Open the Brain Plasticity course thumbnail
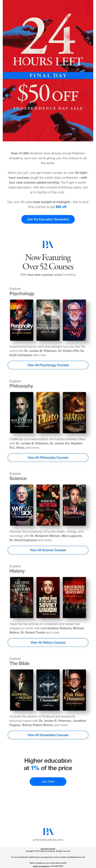The image size is (96, 868). point(74,505)
